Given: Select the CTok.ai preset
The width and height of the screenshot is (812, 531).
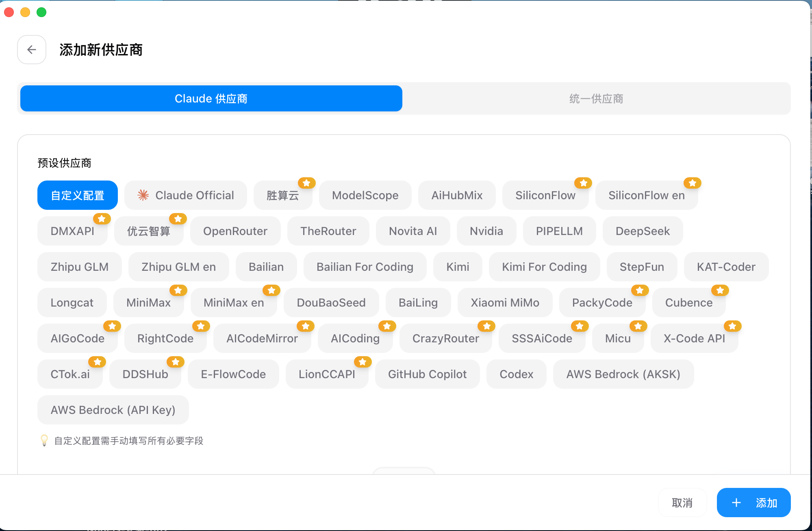Looking at the screenshot, I should point(70,374).
